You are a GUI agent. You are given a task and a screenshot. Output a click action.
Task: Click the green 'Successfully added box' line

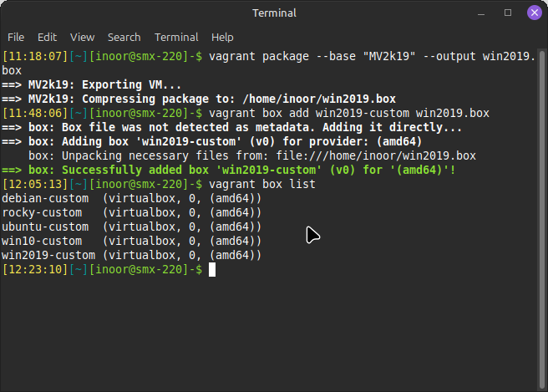coord(229,170)
